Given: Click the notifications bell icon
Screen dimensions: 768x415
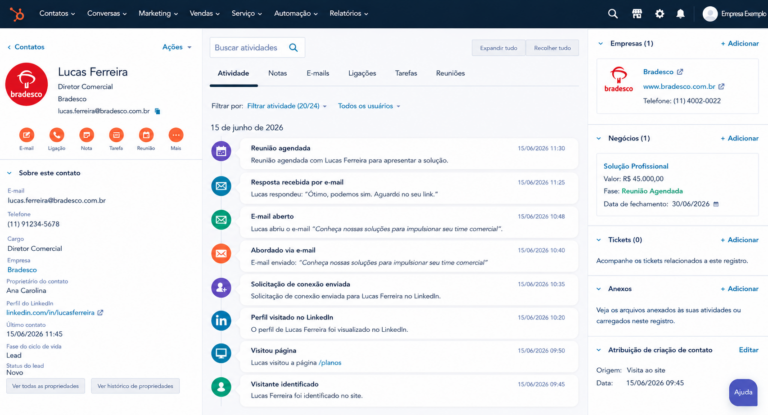Looking at the screenshot, I should point(680,14).
